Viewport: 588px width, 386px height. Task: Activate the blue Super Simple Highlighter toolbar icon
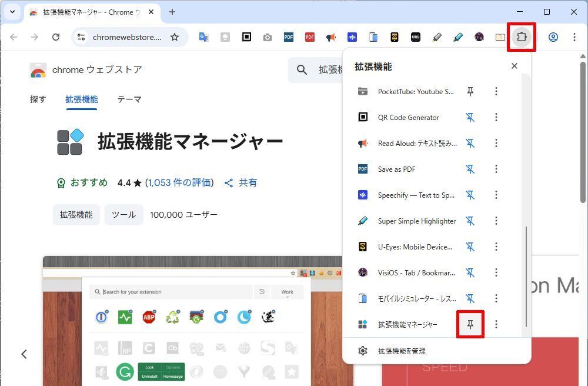458,37
